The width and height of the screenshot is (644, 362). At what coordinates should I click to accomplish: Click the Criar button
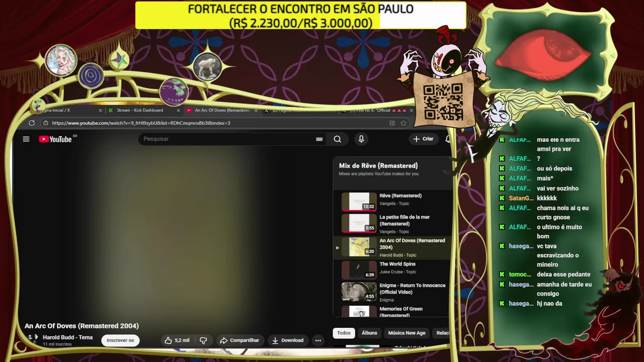tap(423, 139)
